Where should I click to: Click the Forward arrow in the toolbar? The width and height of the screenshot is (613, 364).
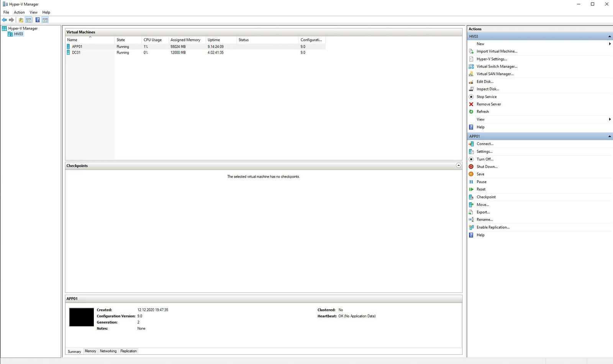pyautogui.click(x=11, y=20)
